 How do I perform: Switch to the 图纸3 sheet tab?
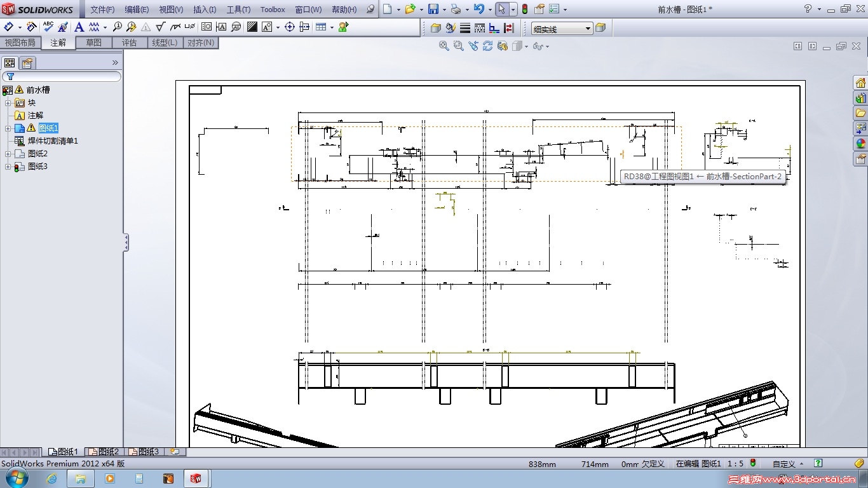coord(144,452)
